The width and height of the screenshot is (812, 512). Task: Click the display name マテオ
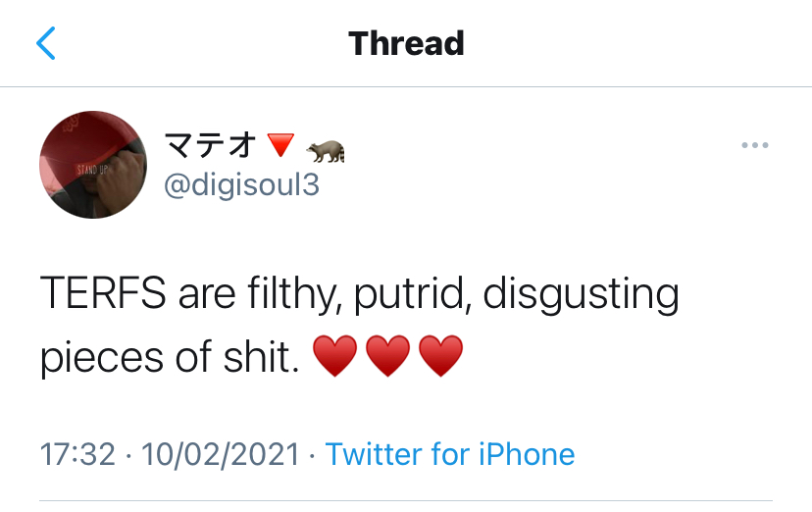209,146
